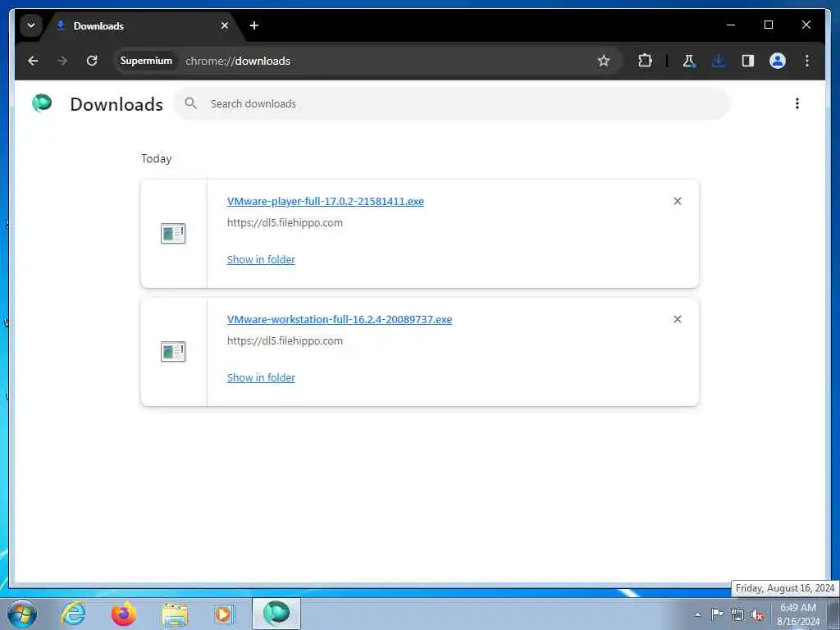Screen dimensions: 840x630
Task: Open the Extensions puzzle icon
Action: tap(645, 61)
